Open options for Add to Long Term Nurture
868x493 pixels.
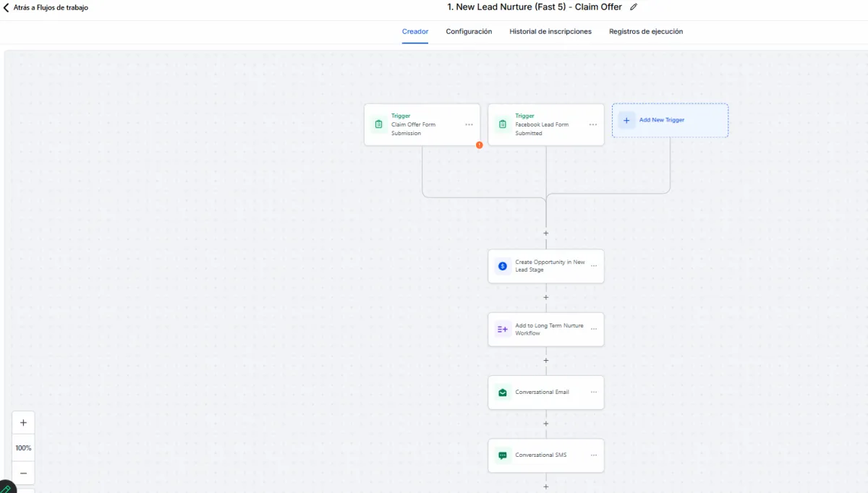pyautogui.click(x=594, y=329)
